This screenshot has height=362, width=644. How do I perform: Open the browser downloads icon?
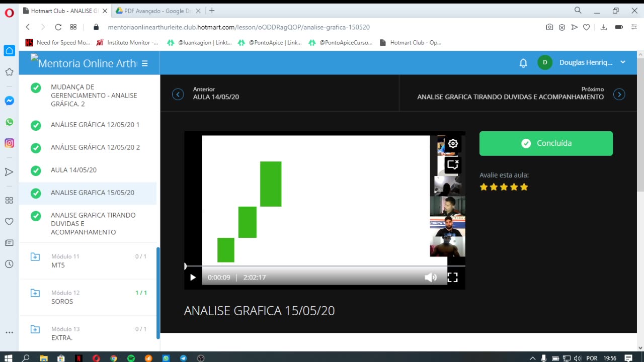pos(604,27)
